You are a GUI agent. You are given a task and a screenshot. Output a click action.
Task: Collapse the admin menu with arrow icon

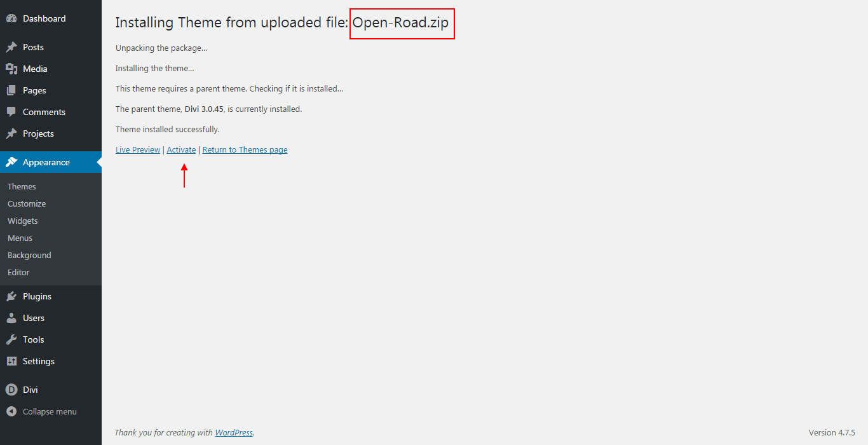pyautogui.click(x=11, y=411)
